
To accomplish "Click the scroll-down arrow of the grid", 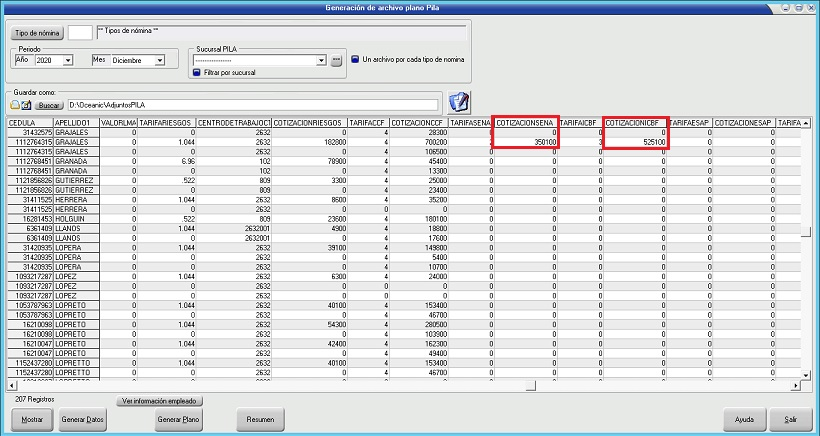I will click(x=807, y=376).
